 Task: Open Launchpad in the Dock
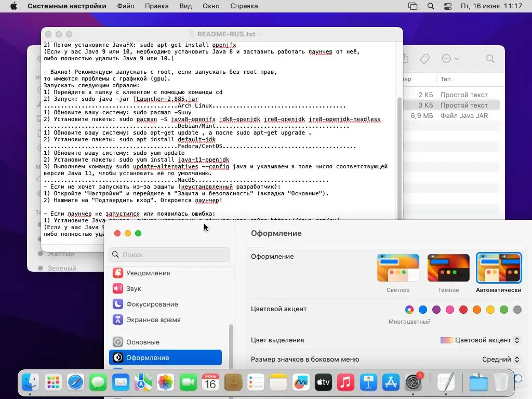pyautogui.click(x=53, y=382)
